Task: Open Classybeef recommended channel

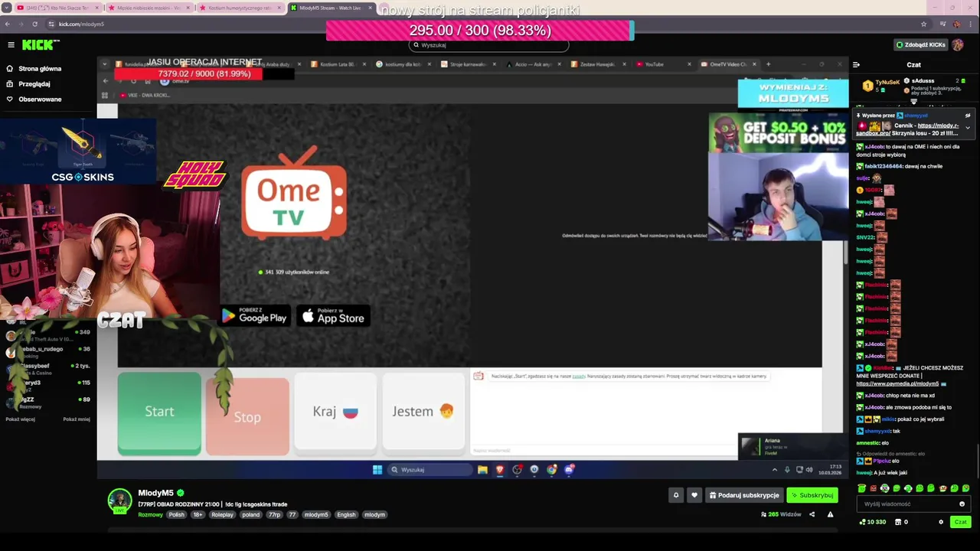Action: pyautogui.click(x=47, y=368)
